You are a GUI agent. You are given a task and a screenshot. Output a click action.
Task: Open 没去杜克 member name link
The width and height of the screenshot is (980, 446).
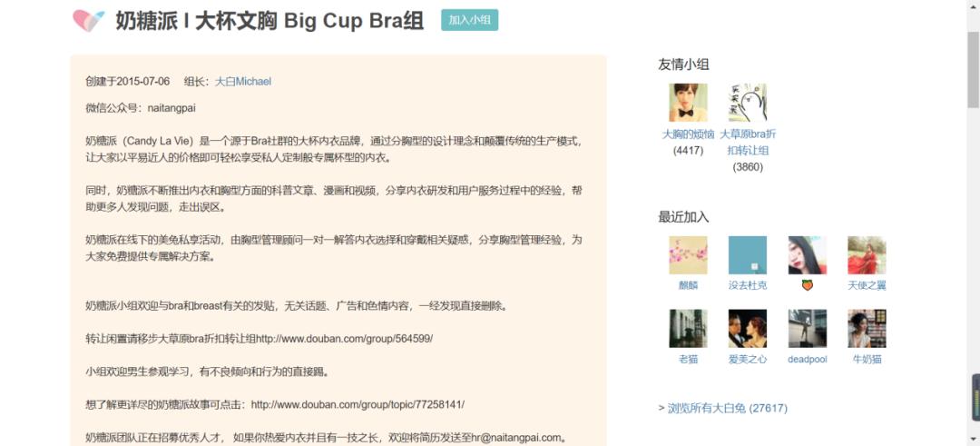748,285
